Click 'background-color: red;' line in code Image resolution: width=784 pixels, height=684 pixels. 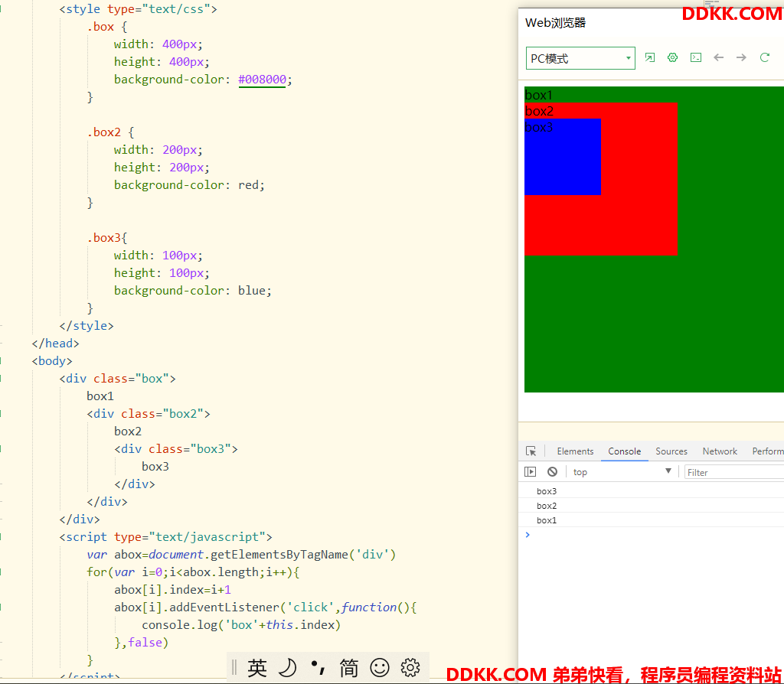(x=190, y=185)
